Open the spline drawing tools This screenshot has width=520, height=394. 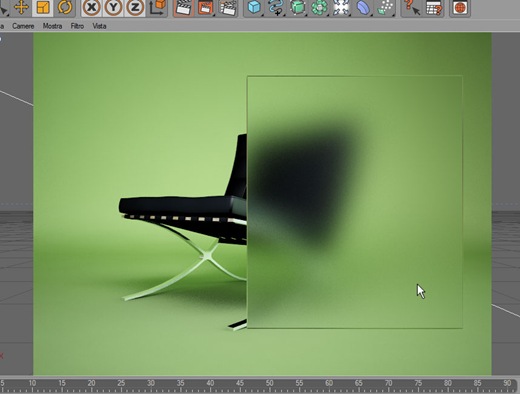276,7
